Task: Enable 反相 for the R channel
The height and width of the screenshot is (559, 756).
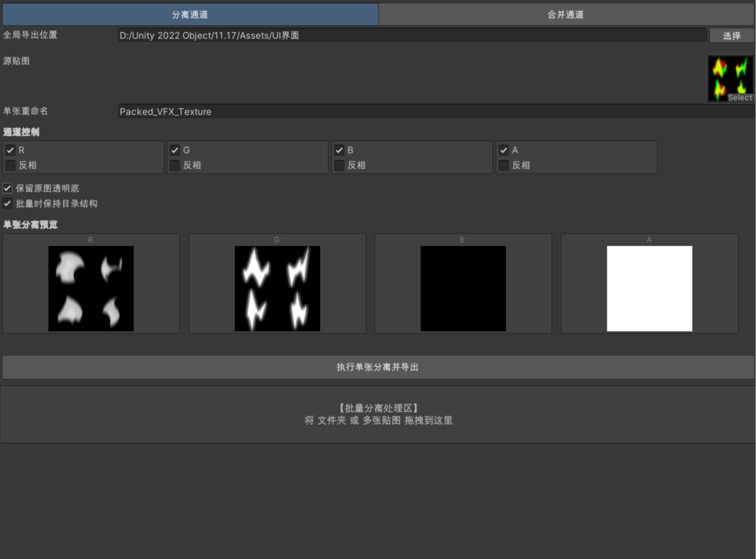Action: [x=10, y=165]
